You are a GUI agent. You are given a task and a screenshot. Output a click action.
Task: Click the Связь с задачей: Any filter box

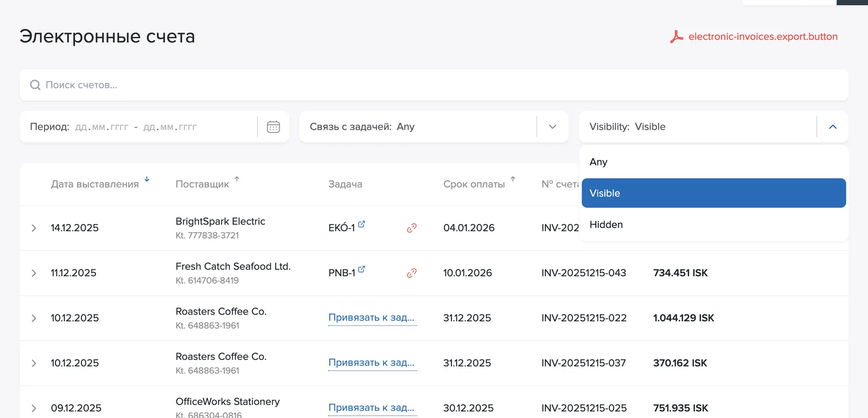point(433,126)
